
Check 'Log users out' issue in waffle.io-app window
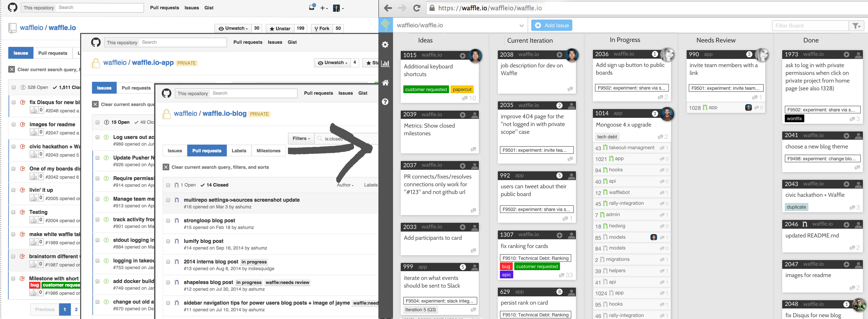pos(97,137)
